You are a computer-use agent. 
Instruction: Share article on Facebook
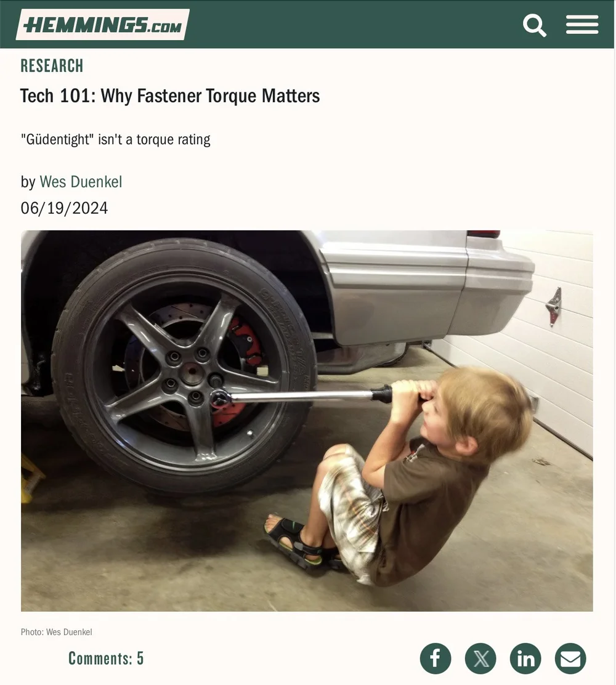tap(435, 659)
